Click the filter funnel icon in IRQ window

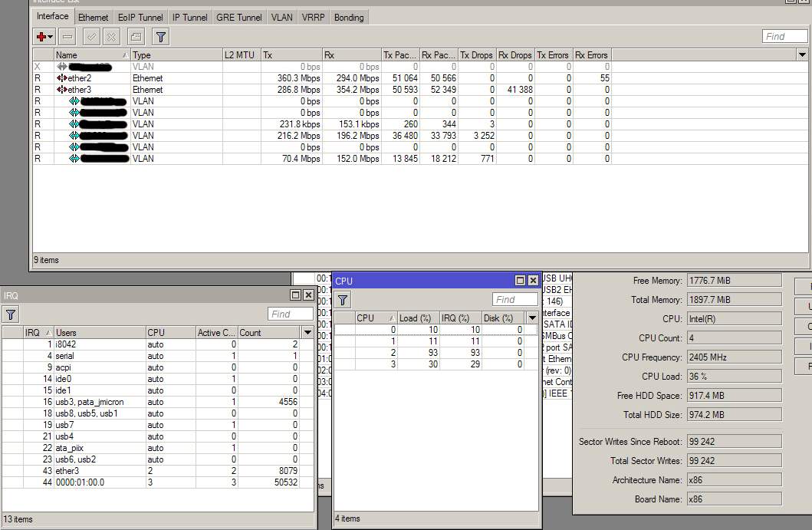[x=11, y=314]
